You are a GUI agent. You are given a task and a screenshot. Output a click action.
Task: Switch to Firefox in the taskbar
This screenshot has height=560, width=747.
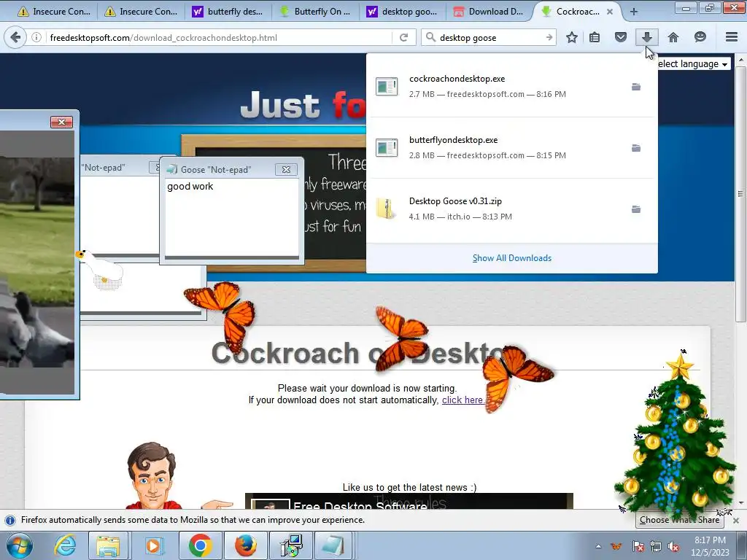click(246, 545)
